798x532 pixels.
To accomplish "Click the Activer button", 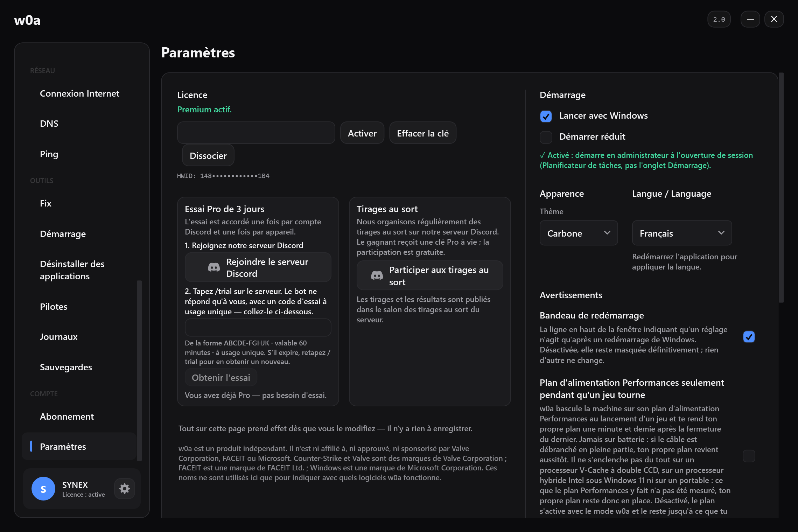I will [362, 133].
